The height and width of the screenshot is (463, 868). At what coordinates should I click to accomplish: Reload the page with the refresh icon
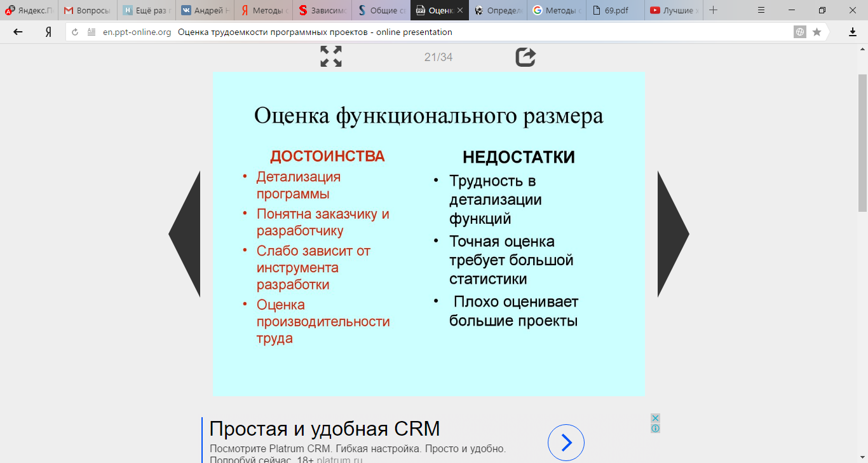coord(75,32)
